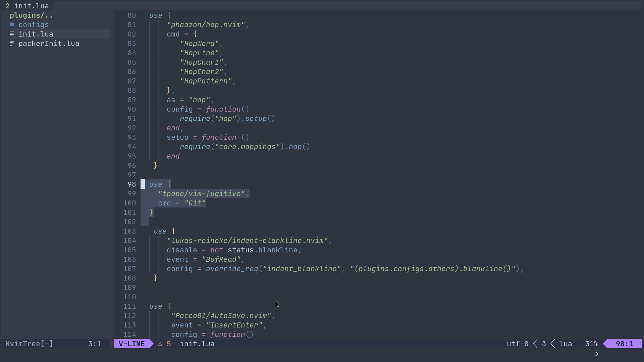The height and width of the screenshot is (362, 644).
Task: Open the plugins/.. parent directory entry
Action: coord(31,15)
